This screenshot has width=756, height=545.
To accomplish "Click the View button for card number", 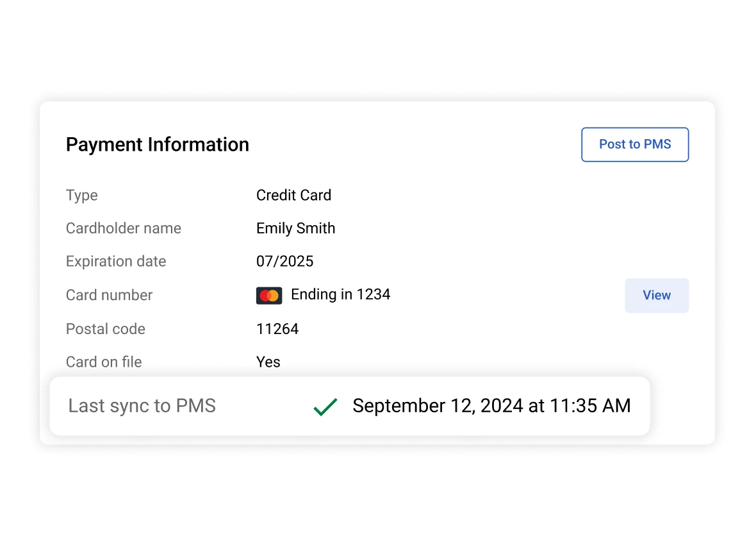I will tap(656, 295).
